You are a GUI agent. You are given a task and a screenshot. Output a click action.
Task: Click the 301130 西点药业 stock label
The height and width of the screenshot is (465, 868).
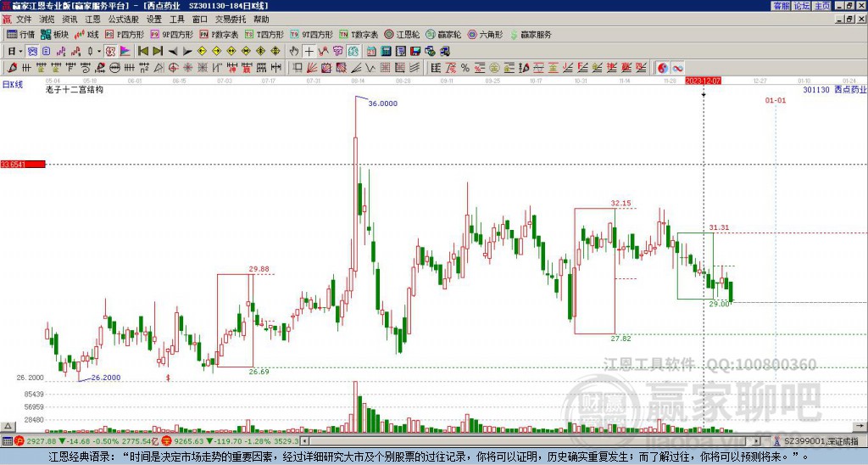click(834, 90)
